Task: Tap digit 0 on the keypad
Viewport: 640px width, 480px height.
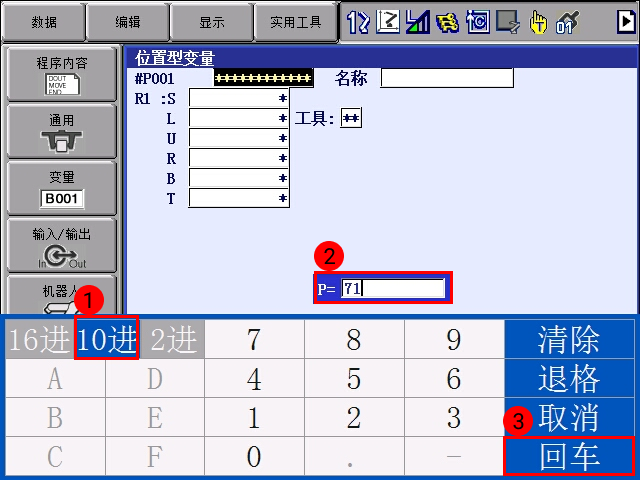Action: 254,456
